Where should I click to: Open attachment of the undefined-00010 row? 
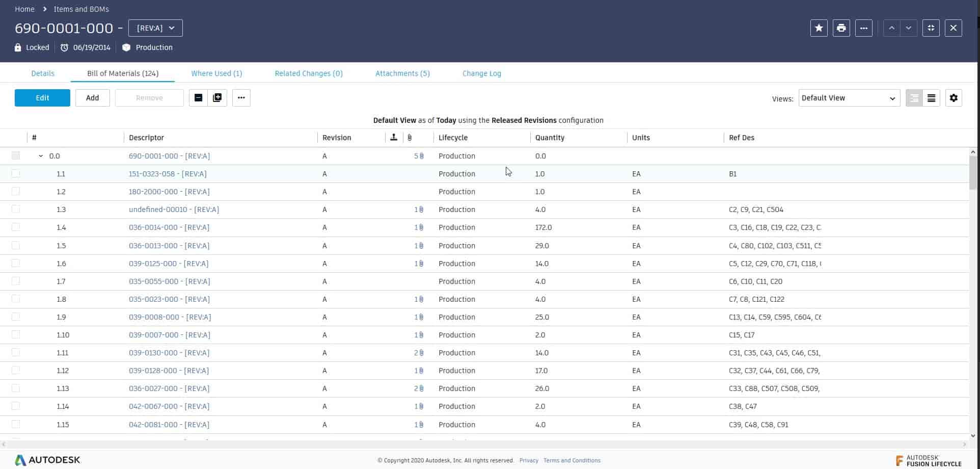(x=419, y=210)
